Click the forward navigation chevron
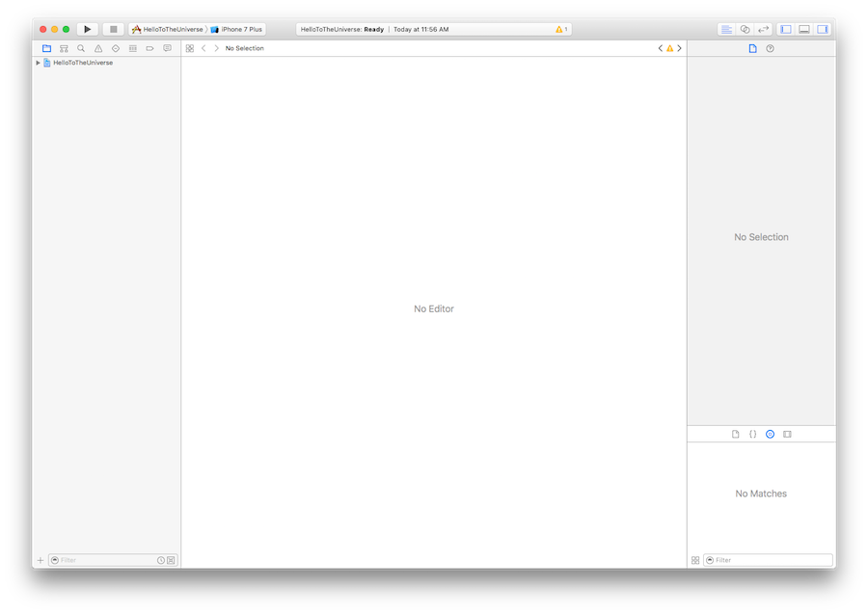Viewport: 868px width, 614px height. 215,47
